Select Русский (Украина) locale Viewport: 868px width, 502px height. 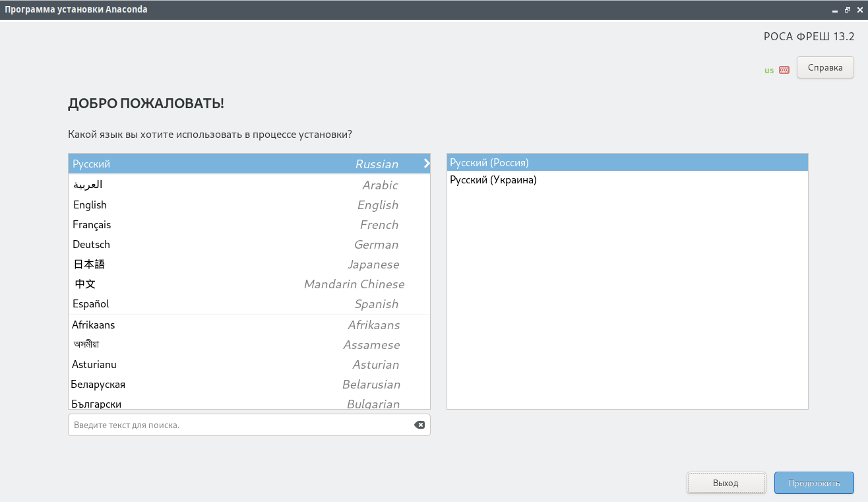pos(627,179)
